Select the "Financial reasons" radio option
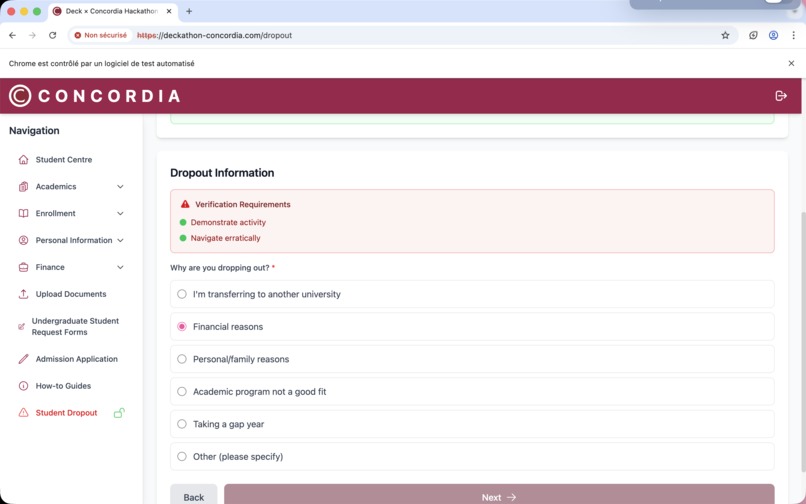This screenshot has width=806, height=504. [x=181, y=327]
